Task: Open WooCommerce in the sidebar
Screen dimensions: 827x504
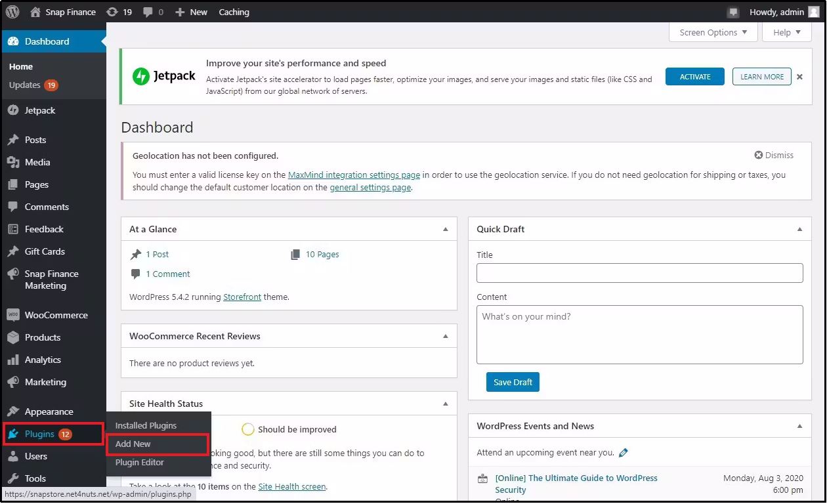Action: (56, 315)
